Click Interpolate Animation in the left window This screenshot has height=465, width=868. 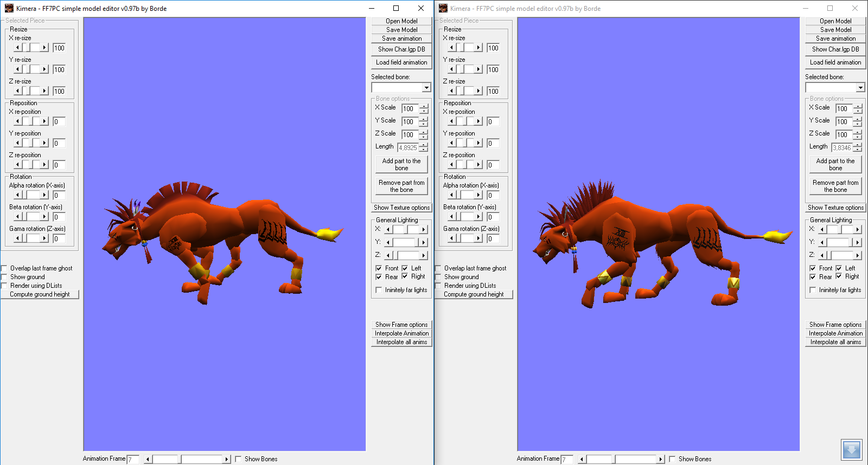click(401, 333)
